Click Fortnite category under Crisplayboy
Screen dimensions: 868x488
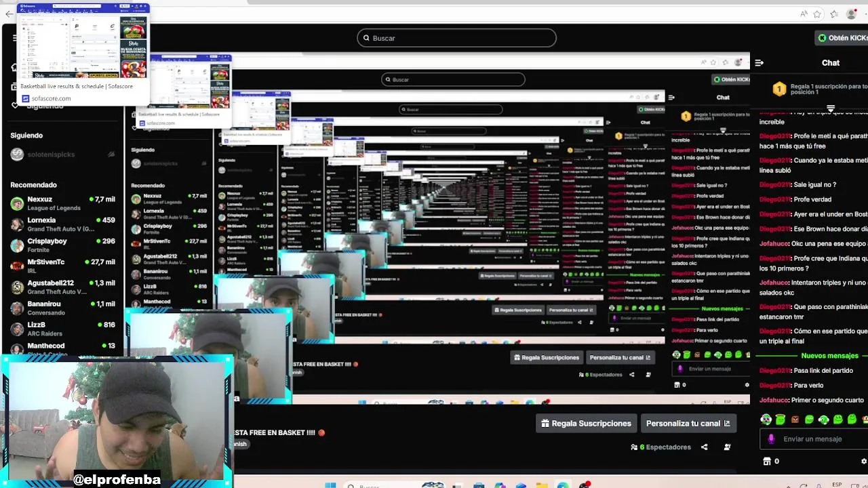[39, 250]
